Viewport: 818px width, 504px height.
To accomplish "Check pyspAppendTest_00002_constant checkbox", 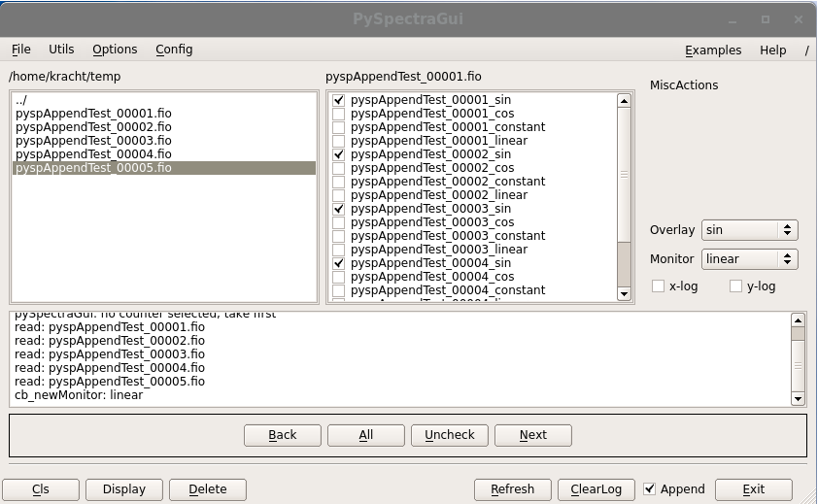I will pos(339,182).
